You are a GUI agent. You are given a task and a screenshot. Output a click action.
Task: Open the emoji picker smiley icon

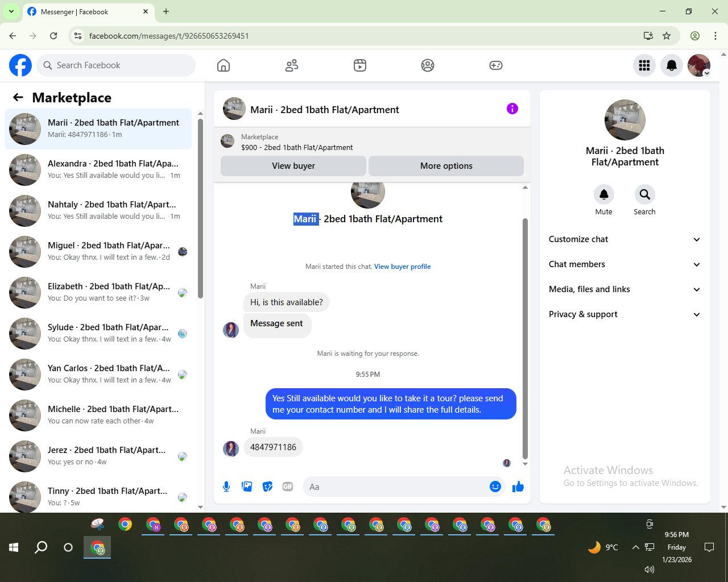click(x=495, y=487)
